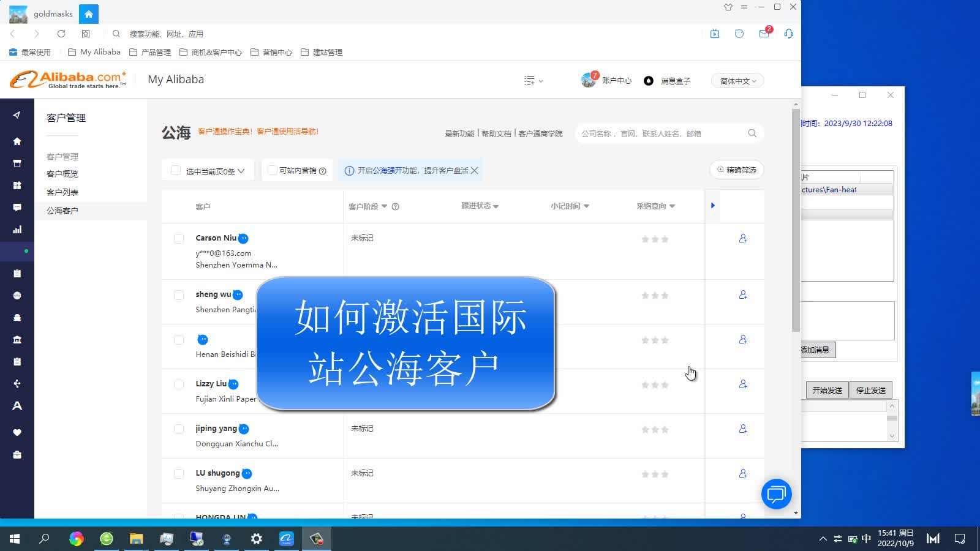Open the 商机&客户中心 bookmark folder
The image size is (980, 551).
pyautogui.click(x=211, y=52)
